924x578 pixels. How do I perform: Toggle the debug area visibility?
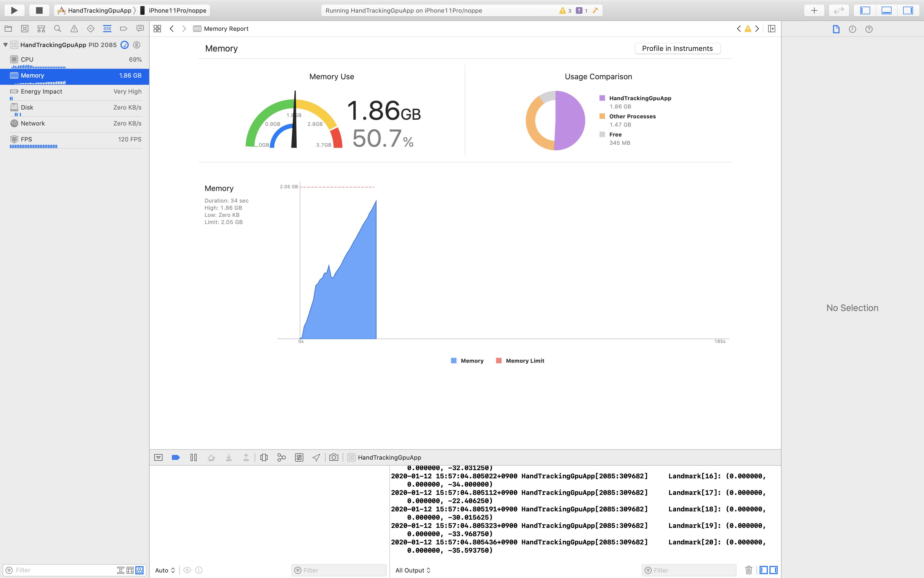[x=886, y=10]
